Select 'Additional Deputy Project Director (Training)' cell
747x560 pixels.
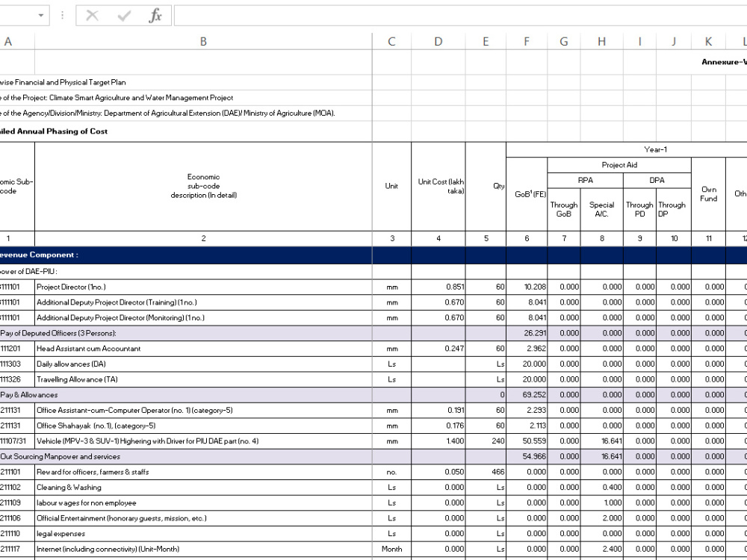tap(203, 302)
